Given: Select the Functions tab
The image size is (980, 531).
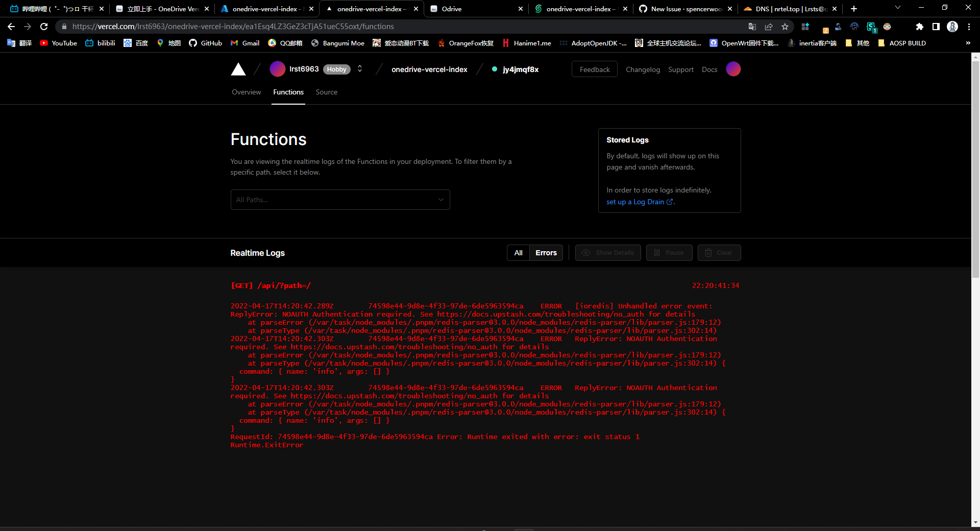Looking at the screenshot, I should (x=288, y=92).
